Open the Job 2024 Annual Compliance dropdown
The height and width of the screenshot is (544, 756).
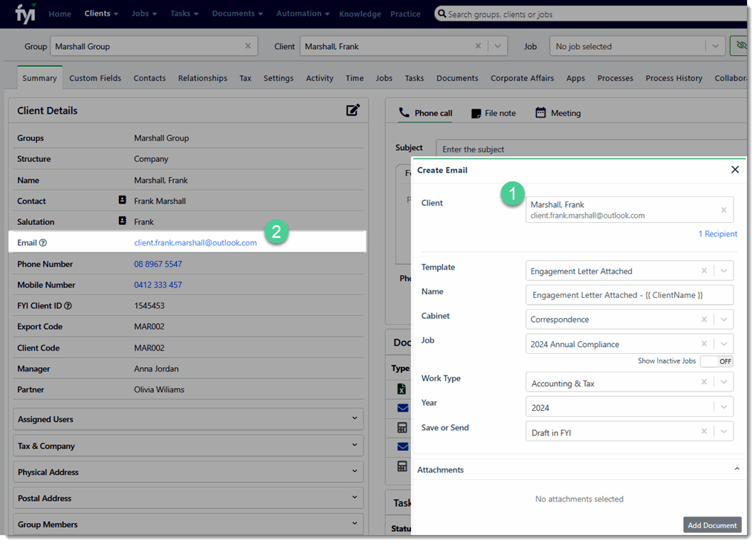click(724, 343)
